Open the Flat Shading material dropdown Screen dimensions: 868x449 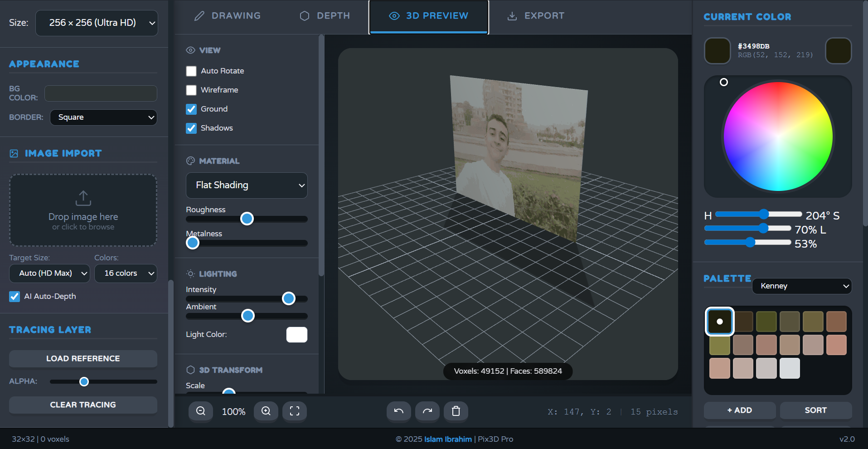[x=247, y=185]
